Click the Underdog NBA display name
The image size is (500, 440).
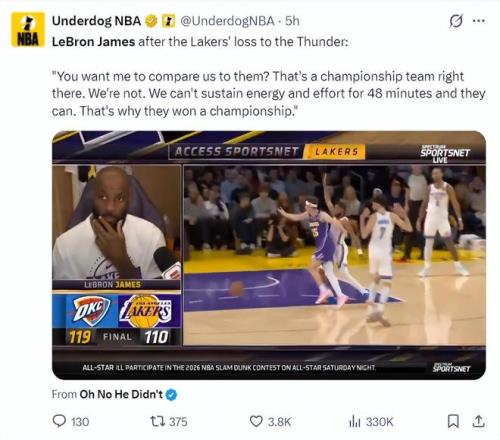[x=97, y=21]
